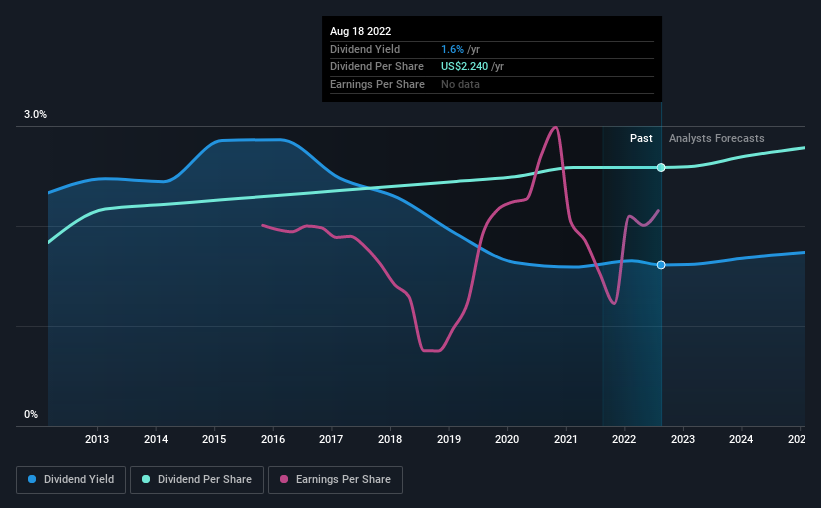Click the 1.6% dividend yield value

[x=452, y=49]
